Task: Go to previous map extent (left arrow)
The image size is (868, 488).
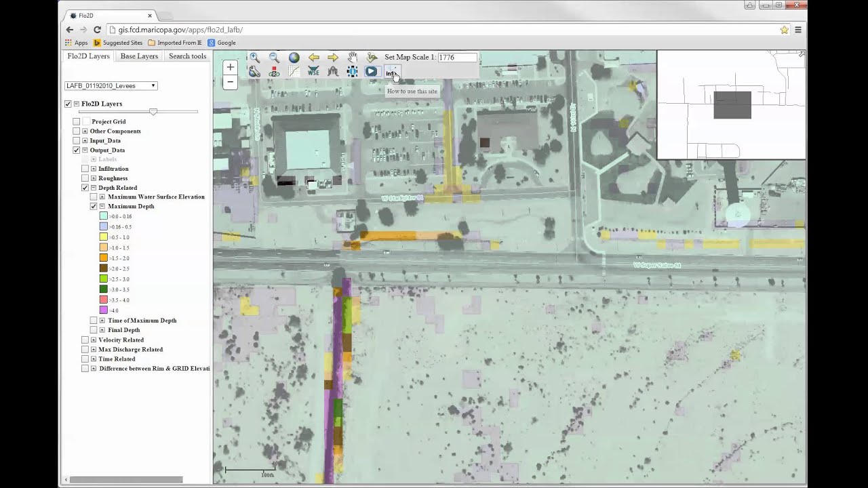Action: (313, 58)
